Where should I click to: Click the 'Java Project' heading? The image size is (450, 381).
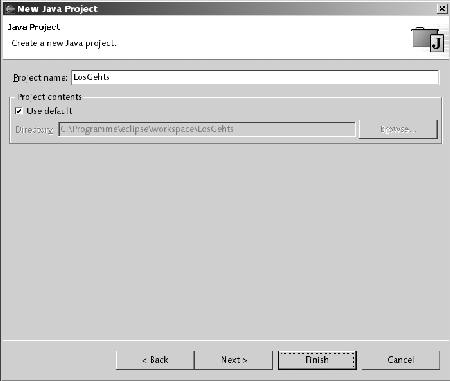[x=34, y=27]
